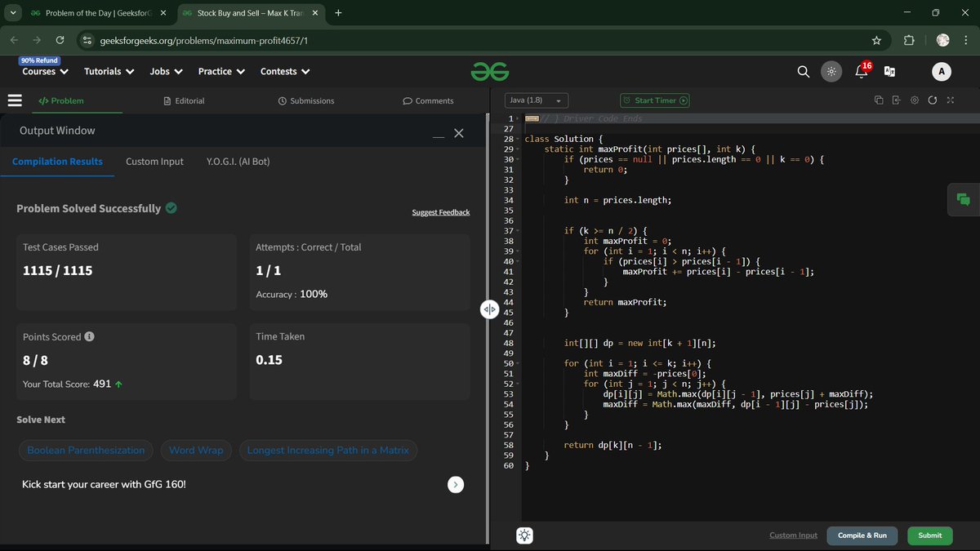Image resolution: width=980 pixels, height=551 pixels.
Task: Expand the Jobs menu
Action: (166, 72)
